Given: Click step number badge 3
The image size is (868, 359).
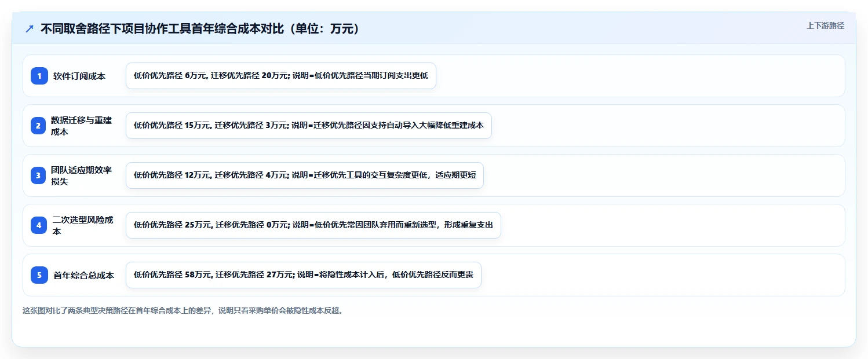Looking at the screenshot, I should pos(39,175).
